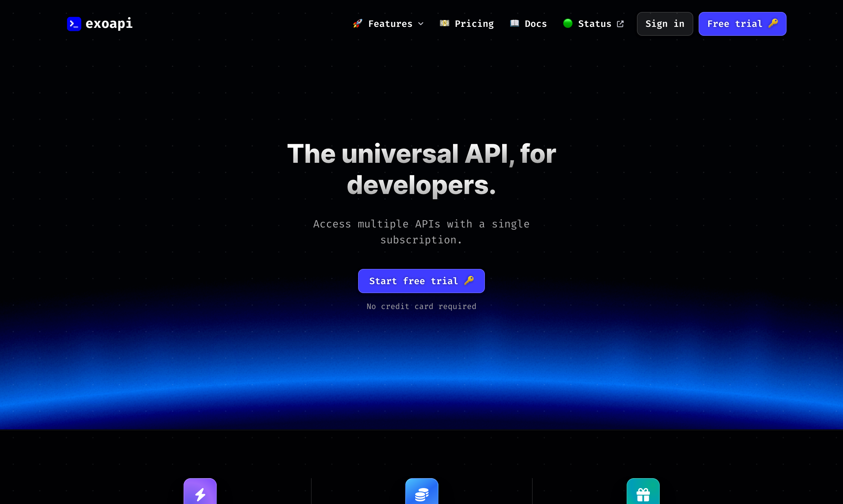
Task: Click the purple lightning bolt icon
Action: [200, 493]
